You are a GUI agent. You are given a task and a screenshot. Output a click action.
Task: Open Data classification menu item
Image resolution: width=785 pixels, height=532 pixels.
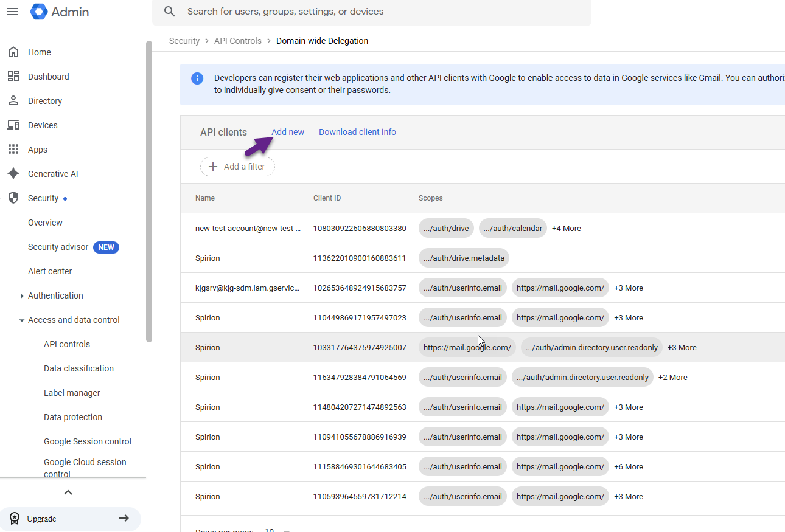click(x=78, y=368)
